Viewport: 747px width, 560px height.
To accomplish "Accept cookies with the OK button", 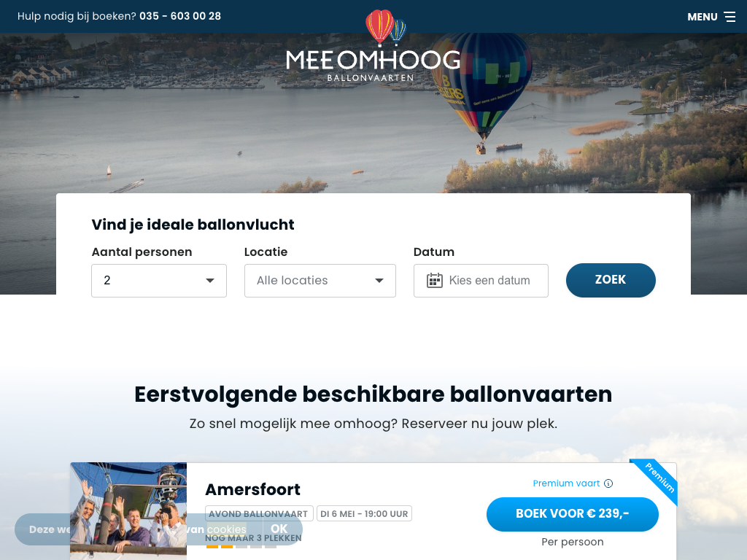I will 279,529.
